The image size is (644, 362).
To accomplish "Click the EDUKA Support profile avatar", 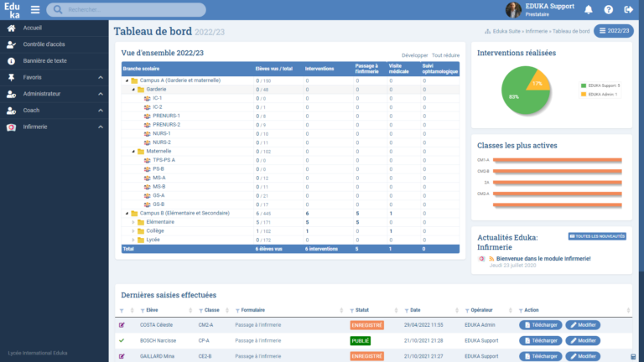I will 513,10.
